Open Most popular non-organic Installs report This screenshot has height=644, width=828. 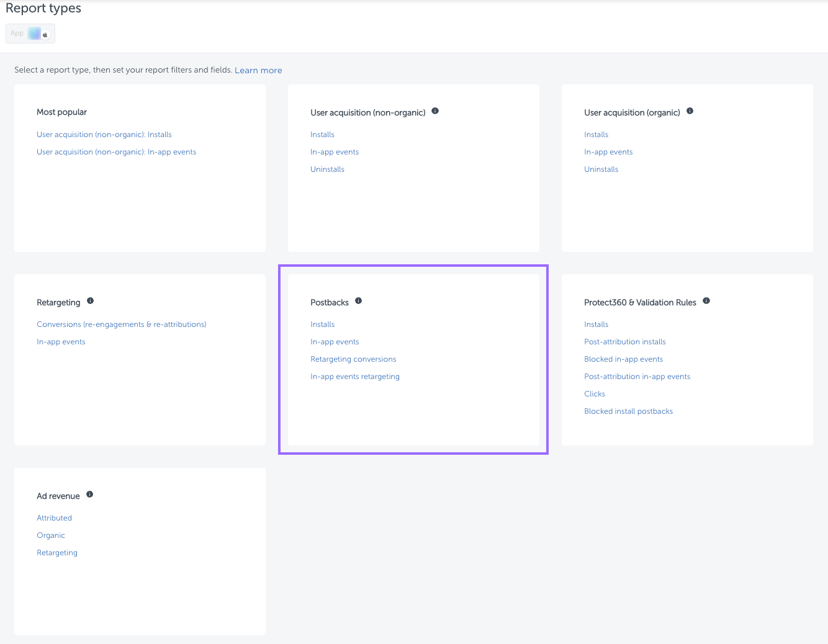(104, 135)
